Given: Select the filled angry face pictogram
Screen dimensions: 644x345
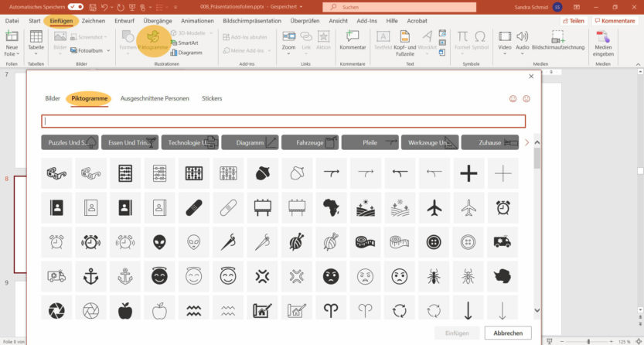Looking at the screenshot, I should tap(331, 277).
